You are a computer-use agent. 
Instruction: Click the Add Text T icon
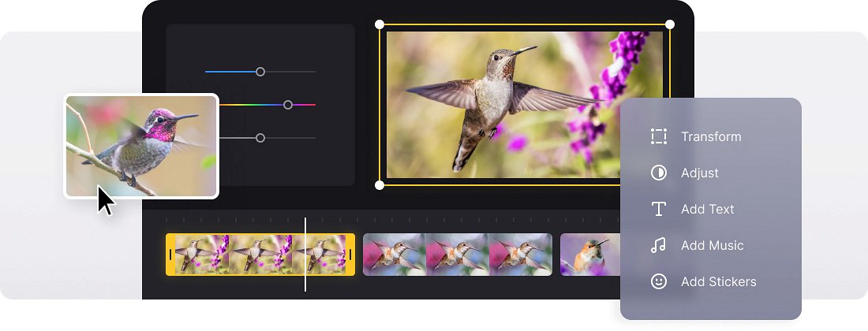tap(659, 209)
